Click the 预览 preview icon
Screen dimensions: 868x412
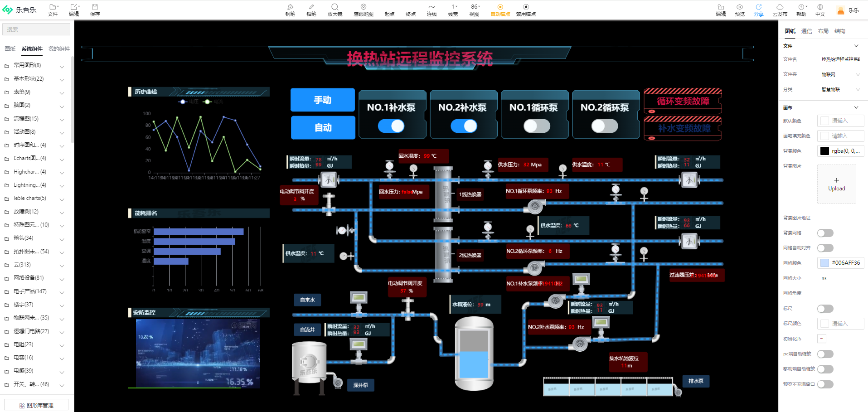(x=739, y=9)
